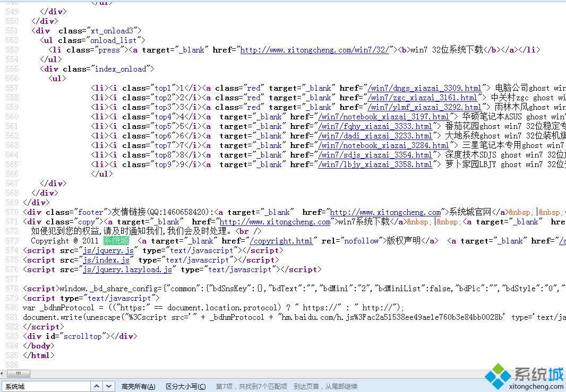
Task: Open the ylmf_xiazai_3292.html link
Action: (x=425, y=107)
